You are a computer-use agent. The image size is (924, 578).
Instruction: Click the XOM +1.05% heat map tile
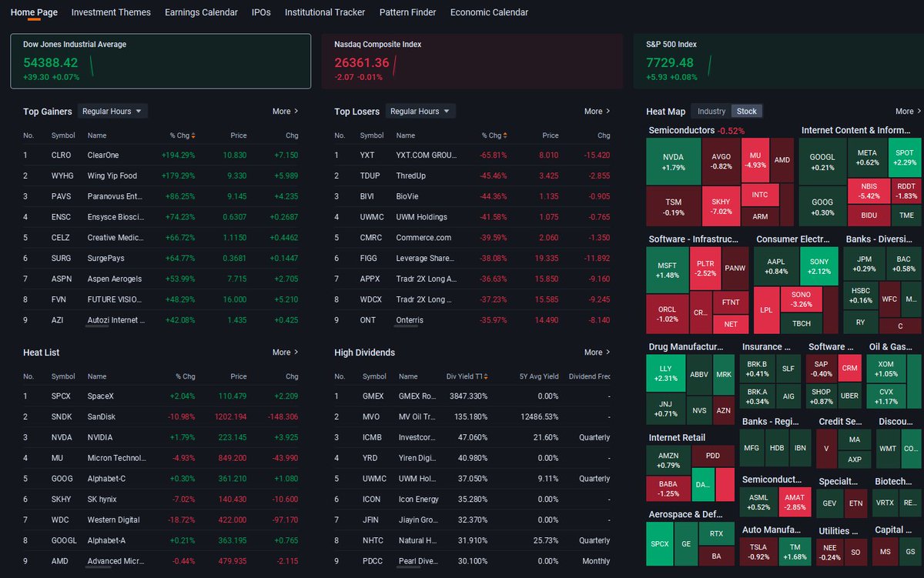886,369
